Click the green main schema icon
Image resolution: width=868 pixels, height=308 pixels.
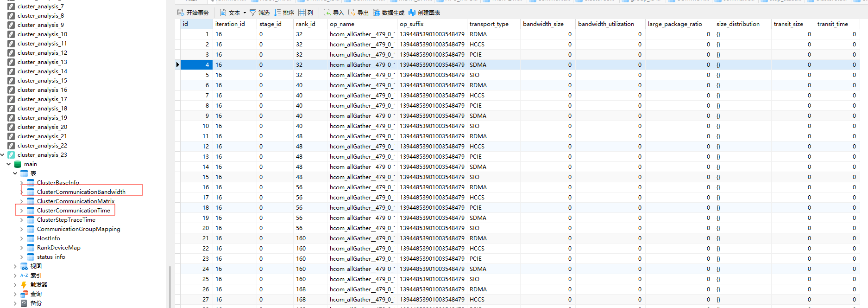coord(18,164)
